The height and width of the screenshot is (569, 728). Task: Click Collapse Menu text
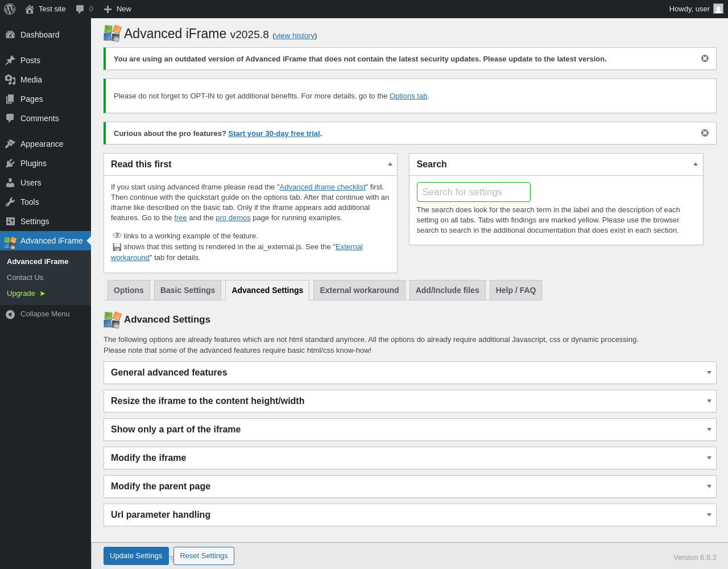coord(45,314)
